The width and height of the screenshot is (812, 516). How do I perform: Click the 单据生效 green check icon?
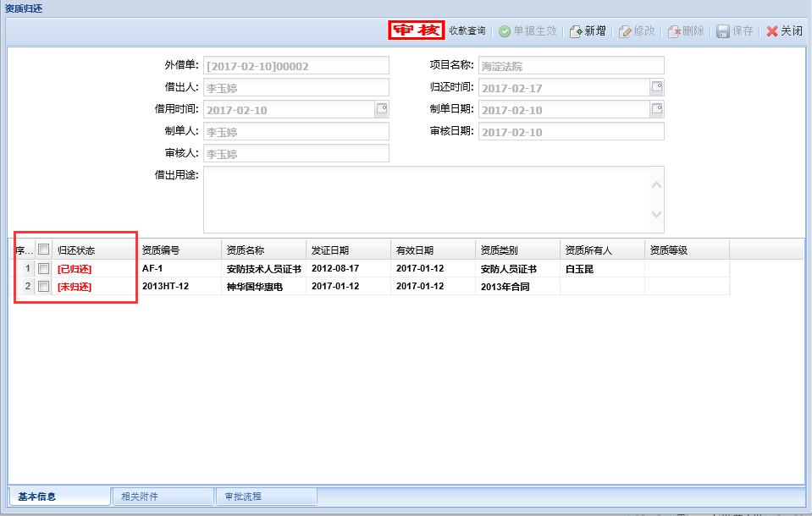tap(505, 31)
